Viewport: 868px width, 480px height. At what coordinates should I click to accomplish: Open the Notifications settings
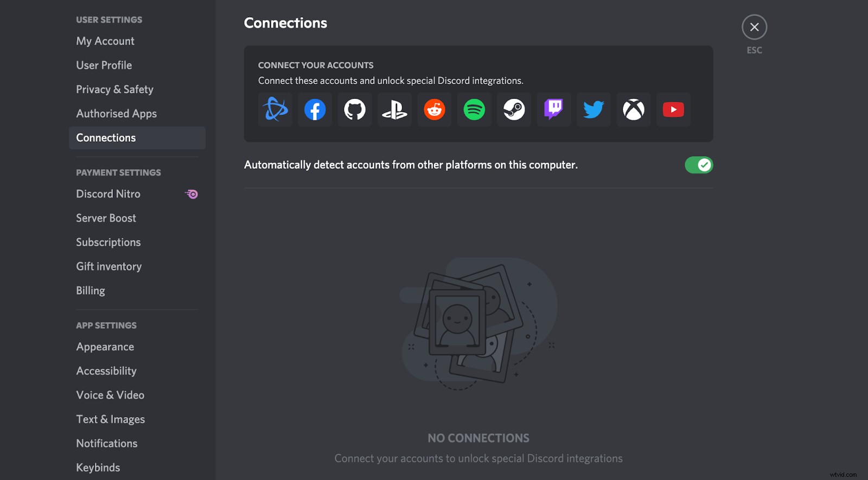coord(106,443)
